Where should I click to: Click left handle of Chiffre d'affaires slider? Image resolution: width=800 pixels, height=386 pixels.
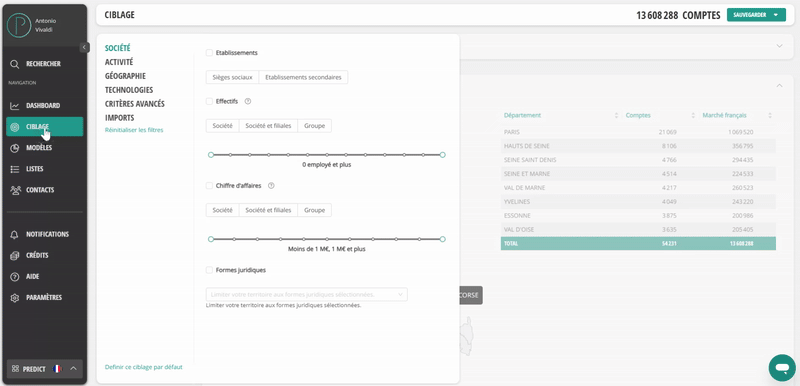[211, 239]
